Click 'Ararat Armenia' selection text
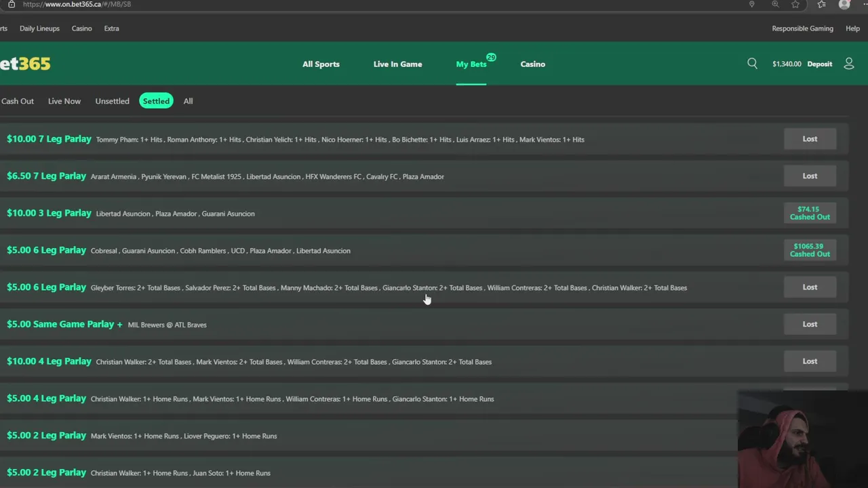The width and height of the screenshot is (868, 488). pyautogui.click(x=113, y=177)
